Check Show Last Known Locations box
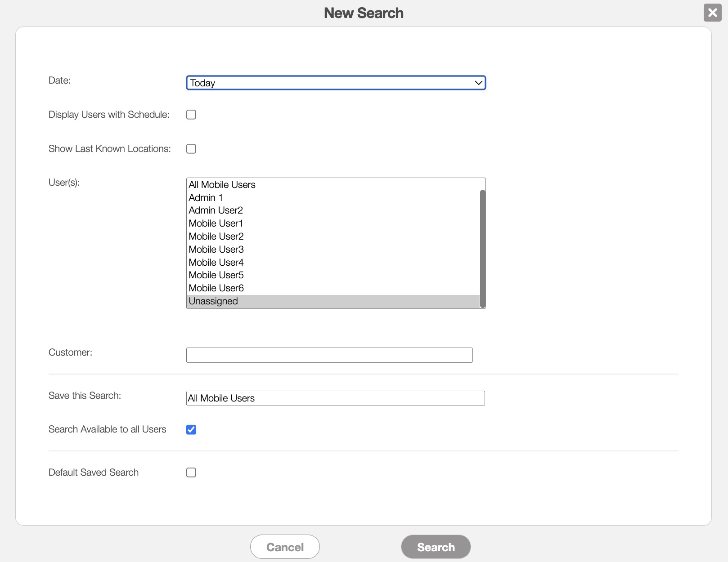Screen dimensions: 728x562 coord(191,149)
